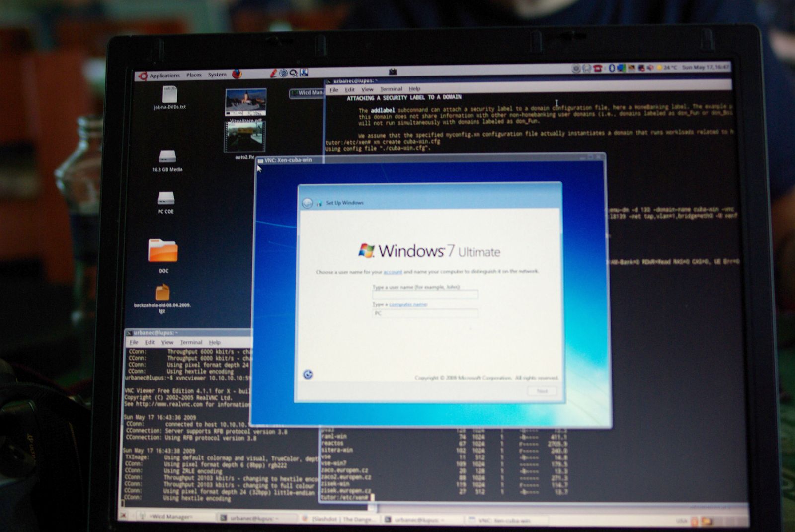Image resolution: width=795 pixels, height=532 pixels.
Task: Switch to Slashdot Firefox taskbar entry
Action: click(340, 519)
